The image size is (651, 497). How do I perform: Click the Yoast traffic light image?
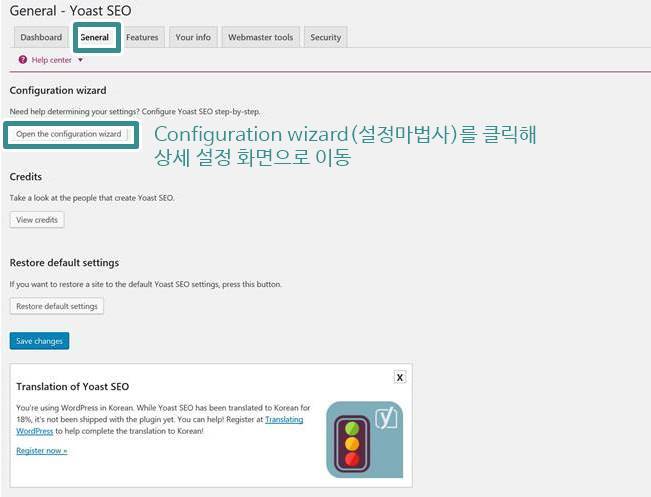(x=352, y=443)
